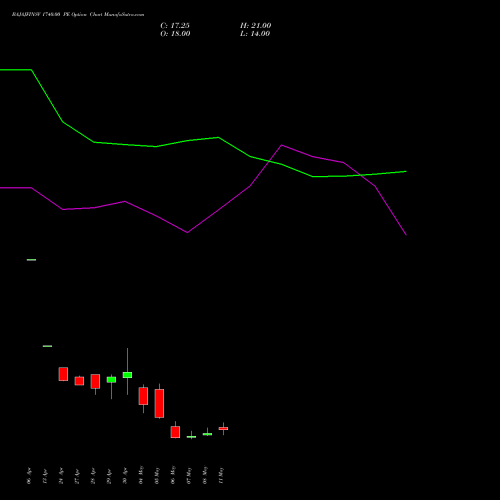
Task: Click the green dash marker for 06 Apr
Action: tap(31, 260)
